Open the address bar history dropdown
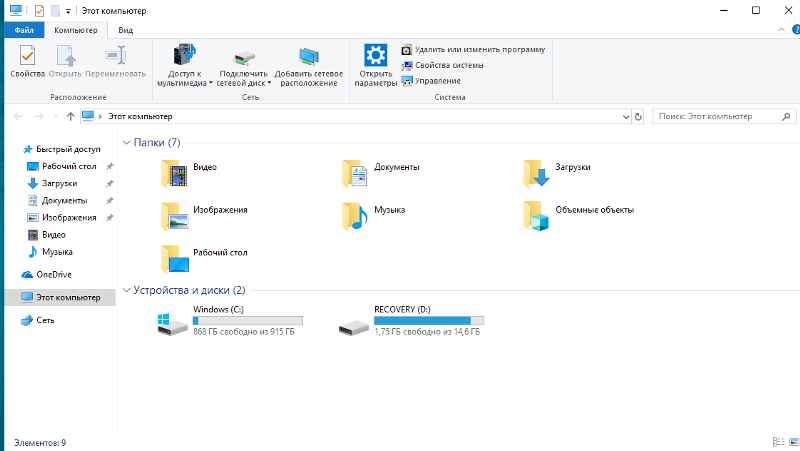Image resolution: width=800 pixels, height=451 pixels. coord(626,116)
